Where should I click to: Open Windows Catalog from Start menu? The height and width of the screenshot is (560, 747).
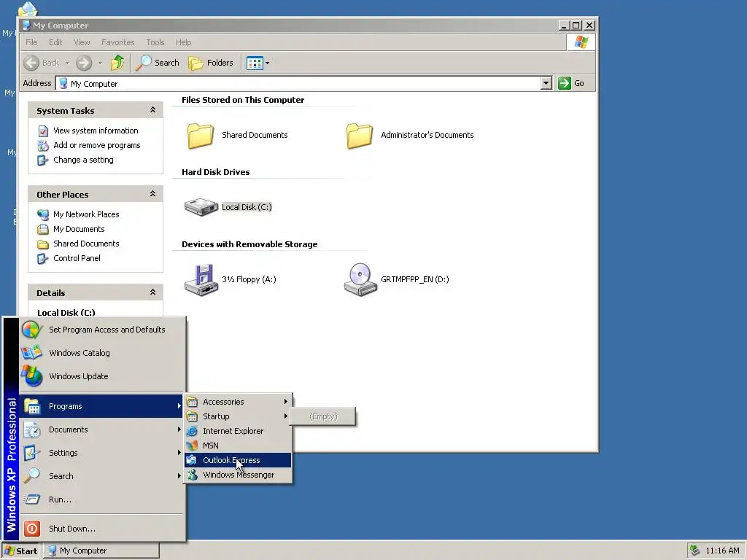(101, 353)
